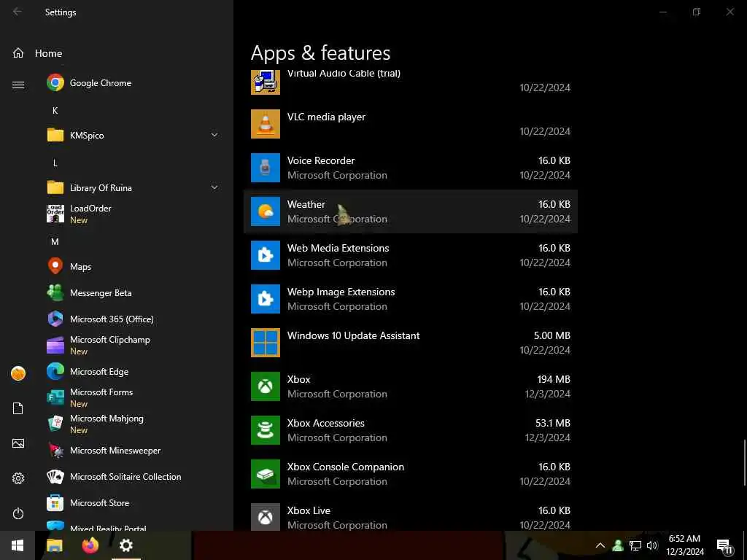Select the VLC media player name

pyautogui.click(x=326, y=117)
